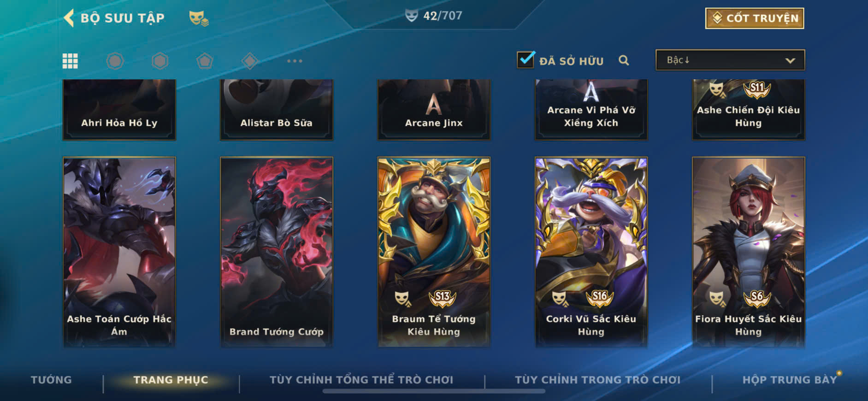Select the round rarity filter icon
The width and height of the screenshot is (868, 401).
115,61
